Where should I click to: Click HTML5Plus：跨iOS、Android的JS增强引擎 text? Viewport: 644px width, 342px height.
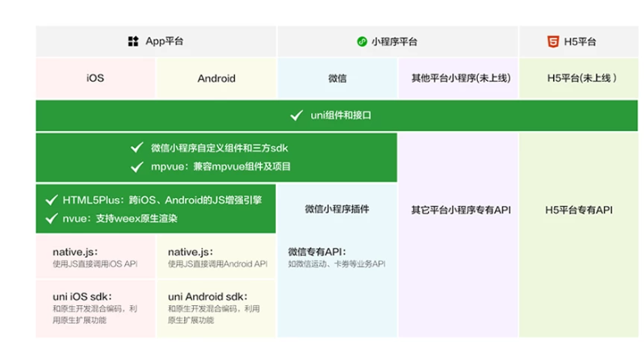[x=162, y=200]
